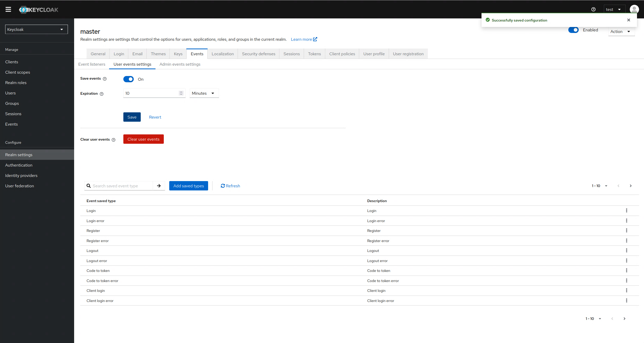Click help icon beside Clear user events label
Viewport: 644px width, 343px height.
click(x=114, y=140)
